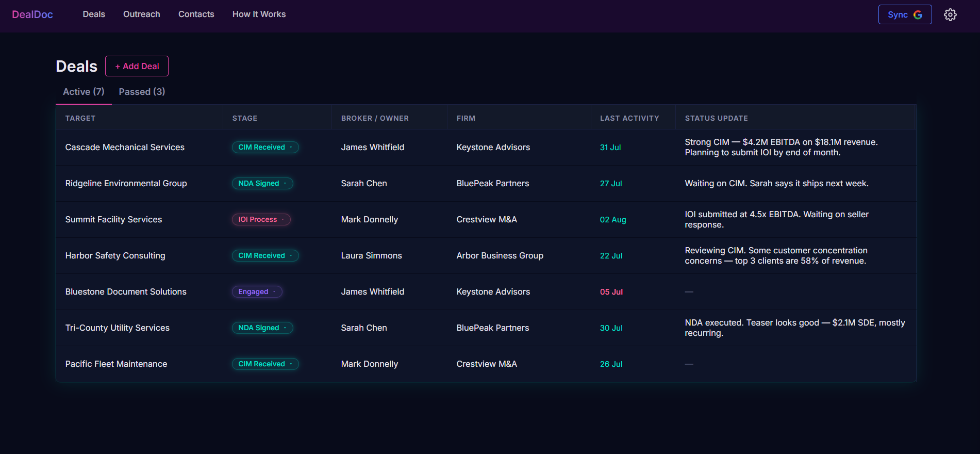Click Crestview M&A in the Pacific Fleet row
Screen dimensions: 980x454
[x=487, y=364]
